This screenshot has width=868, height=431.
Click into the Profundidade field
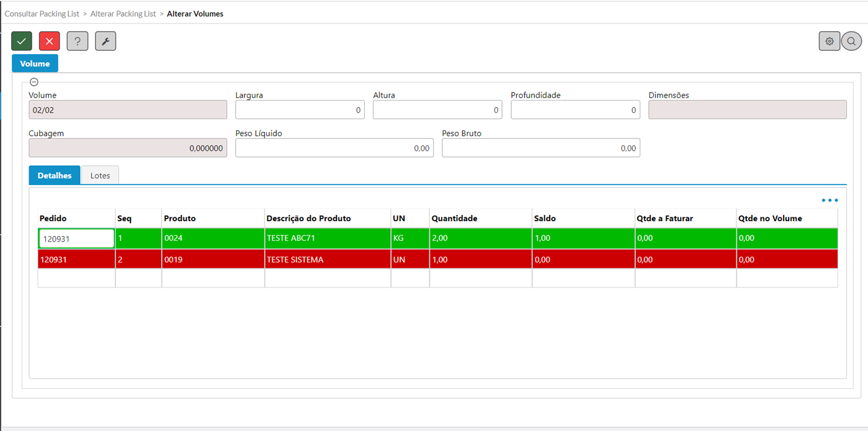575,110
